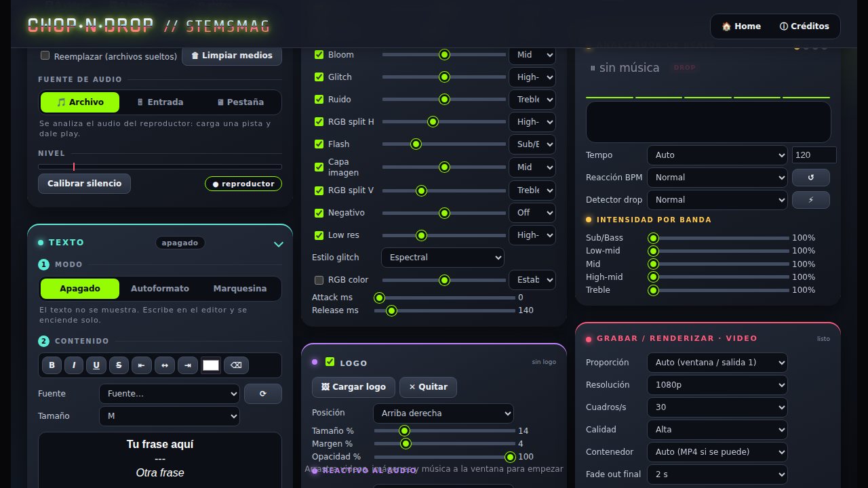Switch the audio source to Pestaña

[x=240, y=102]
